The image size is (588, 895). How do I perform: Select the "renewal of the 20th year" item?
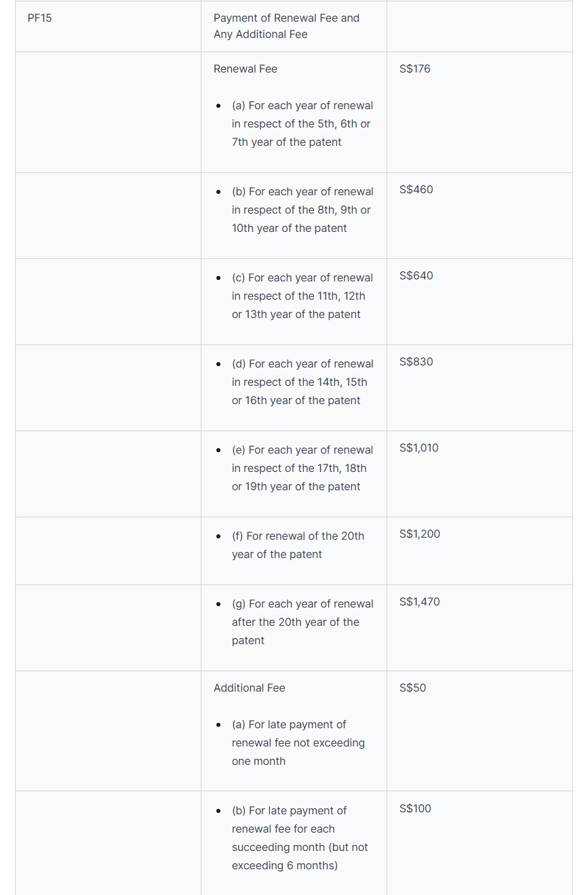pos(298,545)
